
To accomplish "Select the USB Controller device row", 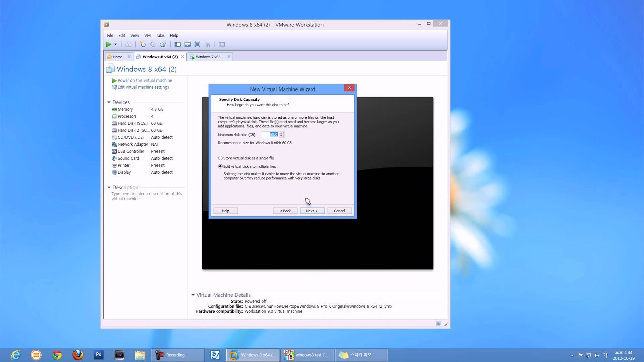I will [x=146, y=151].
